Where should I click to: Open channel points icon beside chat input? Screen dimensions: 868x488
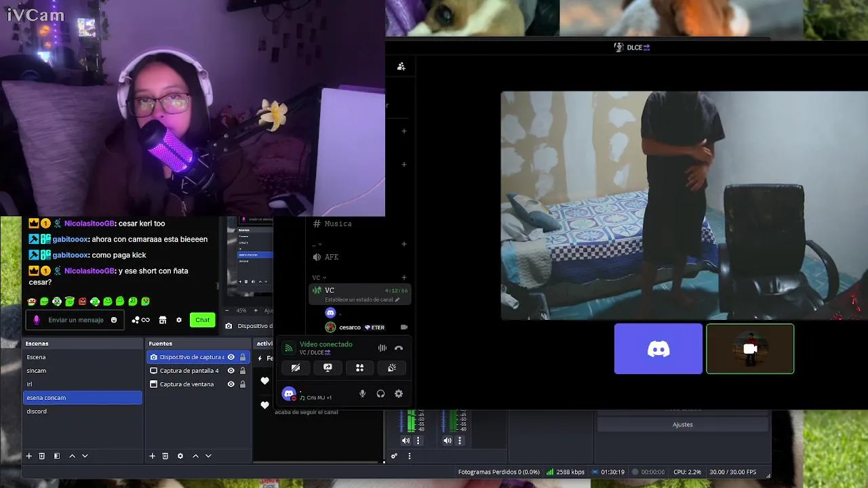point(140,320)
